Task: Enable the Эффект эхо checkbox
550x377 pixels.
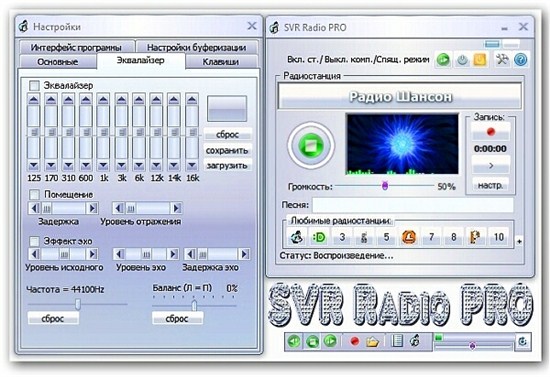Action: 34,241
